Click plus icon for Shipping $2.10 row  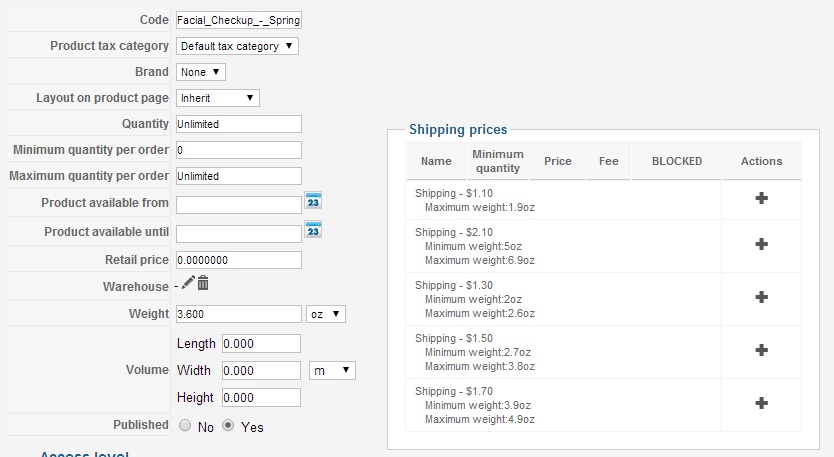pyautogui.click(x=761, y=244)
